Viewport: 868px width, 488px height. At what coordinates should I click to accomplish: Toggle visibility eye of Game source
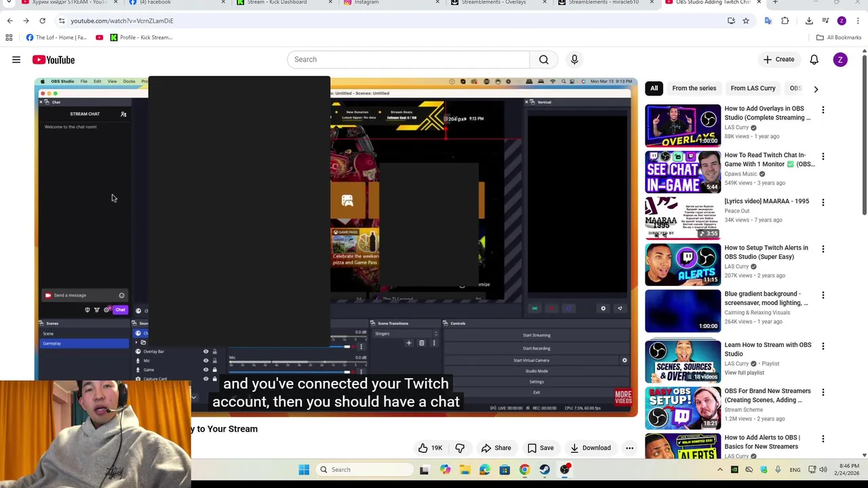tap(206, 369)
